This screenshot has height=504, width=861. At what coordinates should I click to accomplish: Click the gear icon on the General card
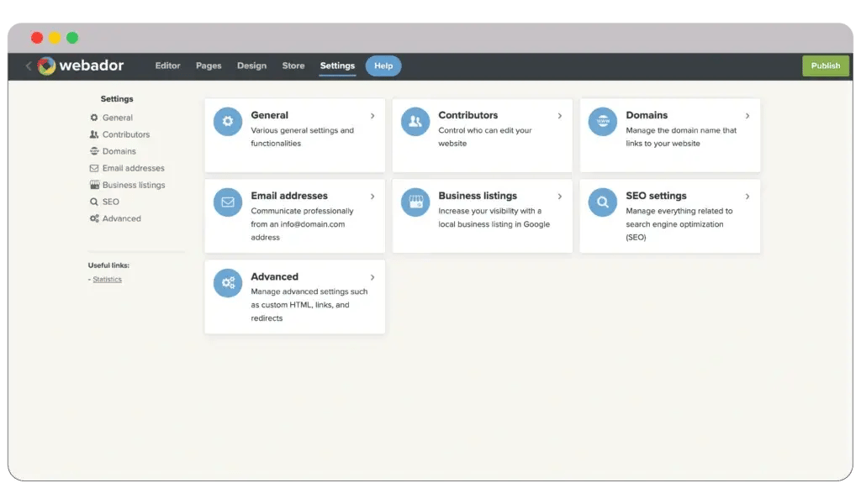point(227,122)
